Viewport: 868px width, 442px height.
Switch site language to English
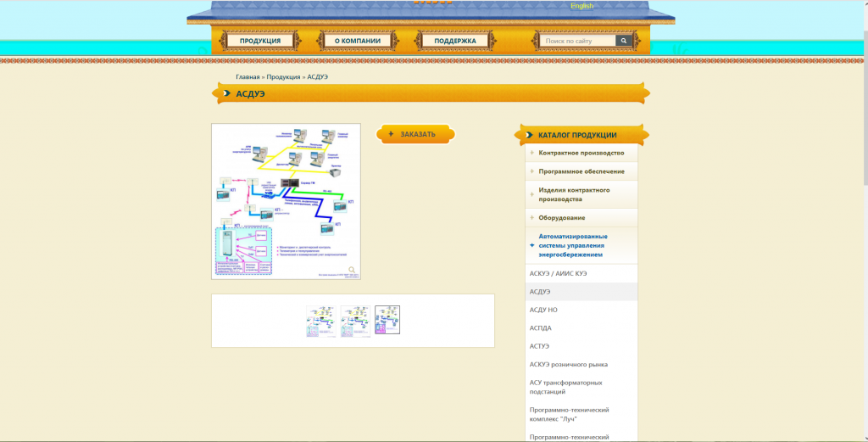pos(581,6)
